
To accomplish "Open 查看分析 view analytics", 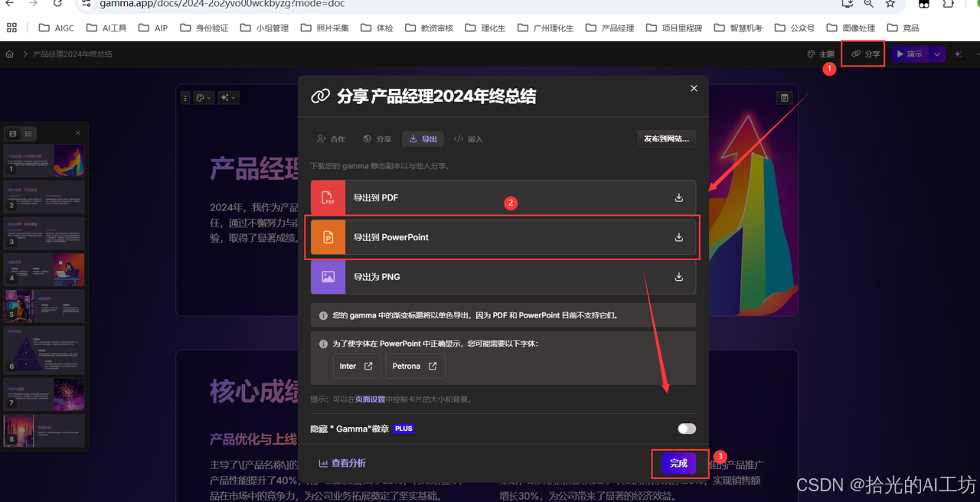I will coord(342,463).
